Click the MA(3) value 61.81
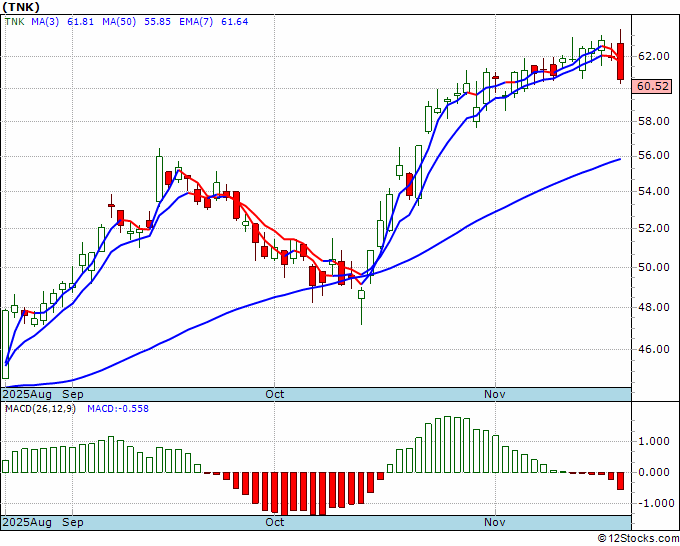 tap(80, 22)
